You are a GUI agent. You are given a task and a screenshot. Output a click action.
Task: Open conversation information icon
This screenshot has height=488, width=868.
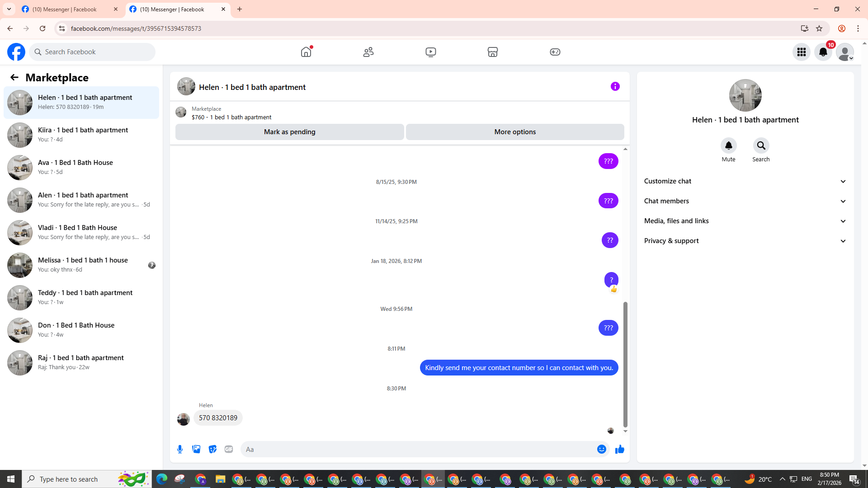[615, 86]
